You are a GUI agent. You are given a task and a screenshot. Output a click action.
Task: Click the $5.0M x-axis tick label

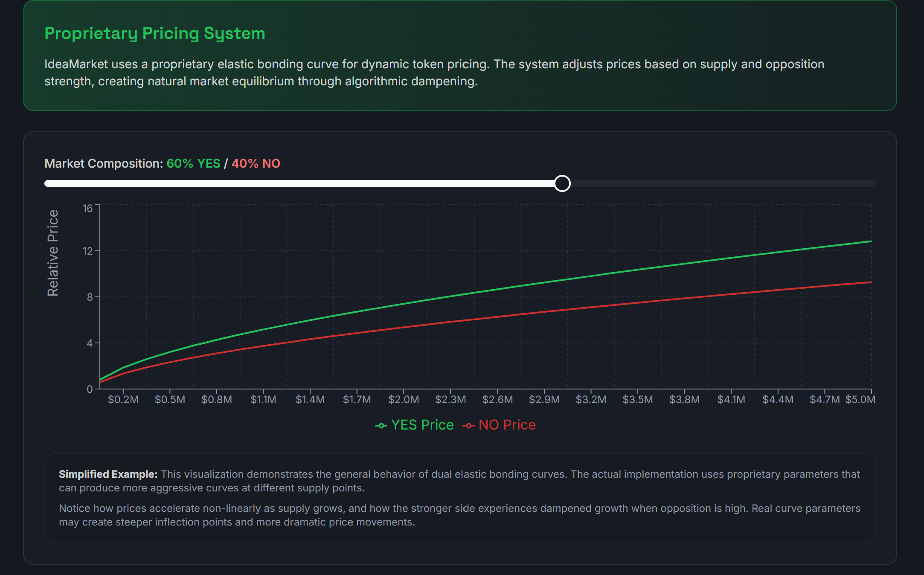point(860,400)
